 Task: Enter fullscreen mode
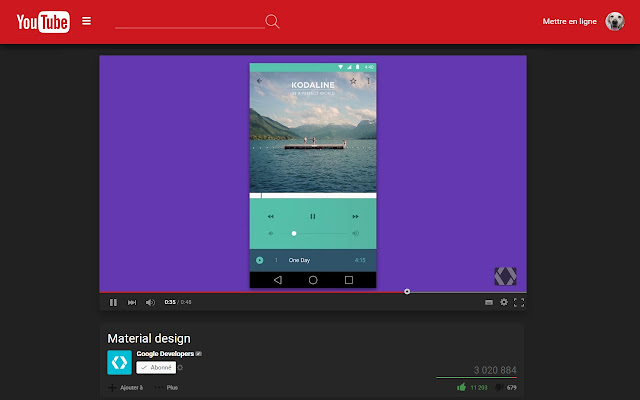519,302
